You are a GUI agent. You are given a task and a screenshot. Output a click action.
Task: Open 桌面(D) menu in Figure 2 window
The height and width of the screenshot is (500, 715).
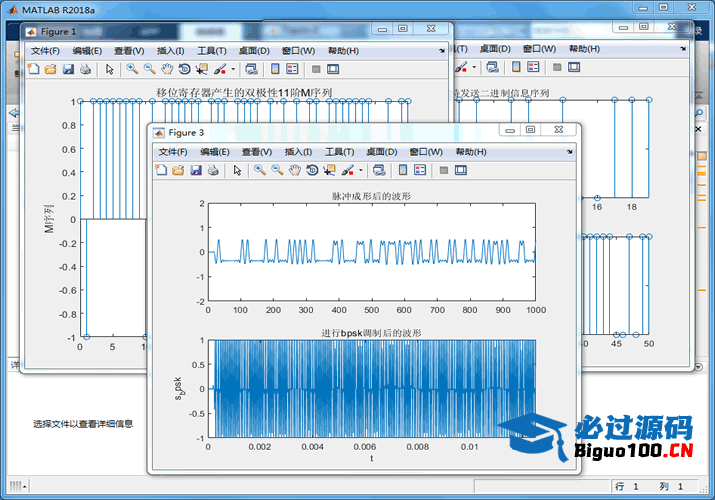point(495,49)
